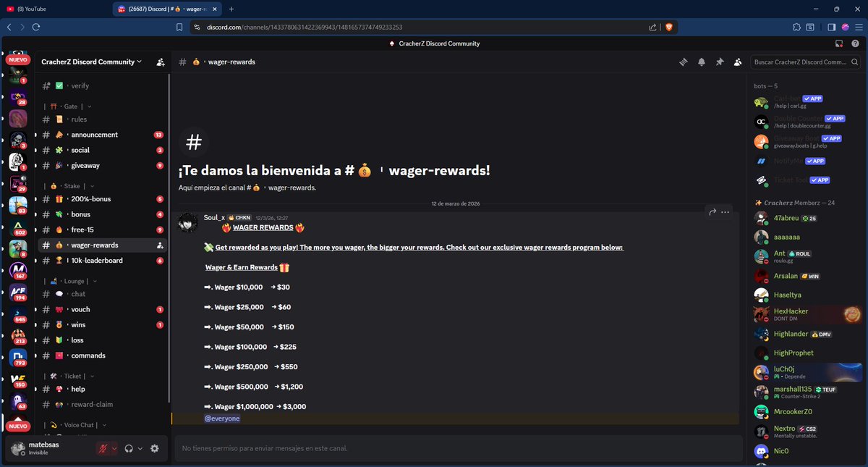Open the Threads icon in channel header
This screenshot has height=467, width=868.
[x=683, y=62]
